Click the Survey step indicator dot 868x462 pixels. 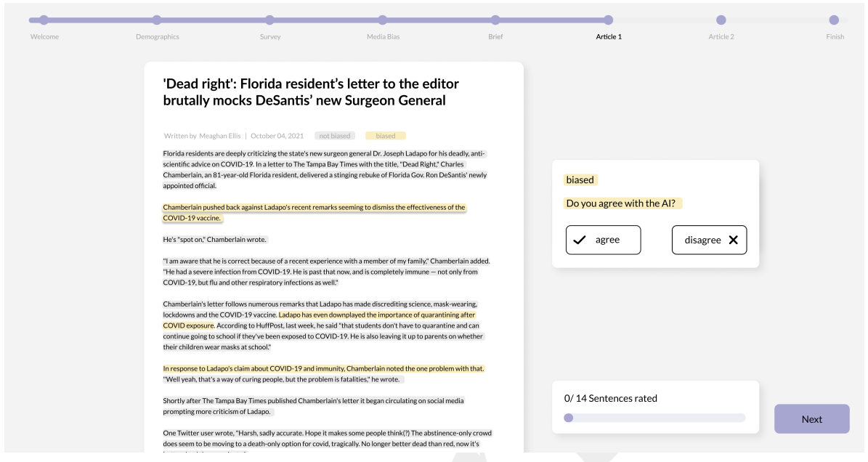(270, 21)
